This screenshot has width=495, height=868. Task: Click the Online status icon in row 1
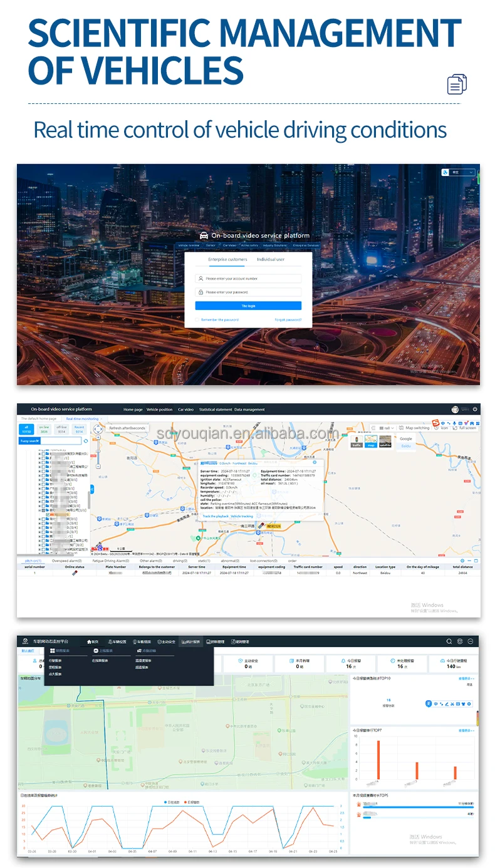tap(75, 572)
